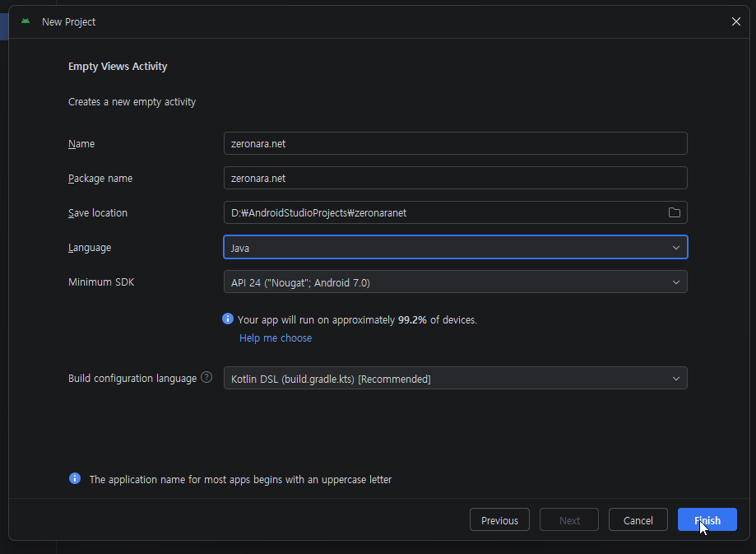Edit the Save location path field
Viewport: 756px width, 554px height.
(x=444, y=212)
